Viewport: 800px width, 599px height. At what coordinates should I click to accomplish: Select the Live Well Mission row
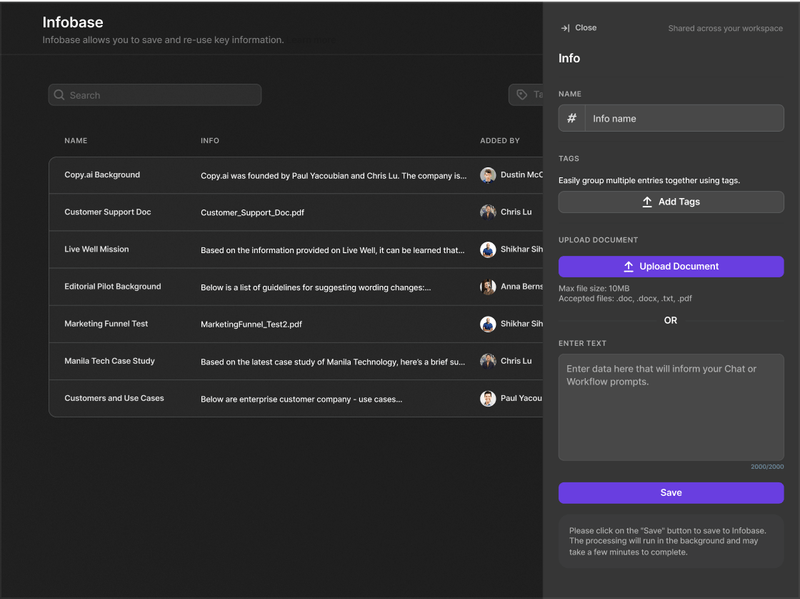pos(250,249)
